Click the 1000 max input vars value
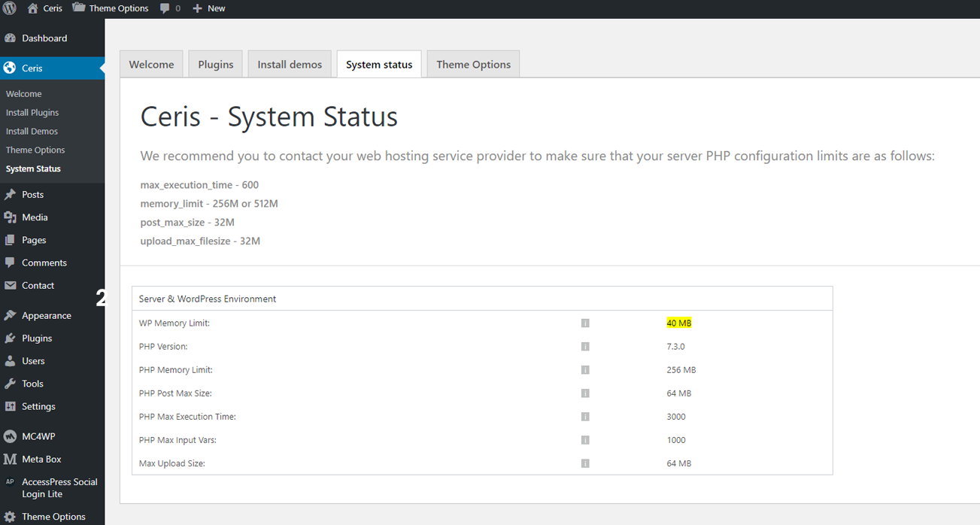This screenshot has width=980, height=525. point(676,440)
